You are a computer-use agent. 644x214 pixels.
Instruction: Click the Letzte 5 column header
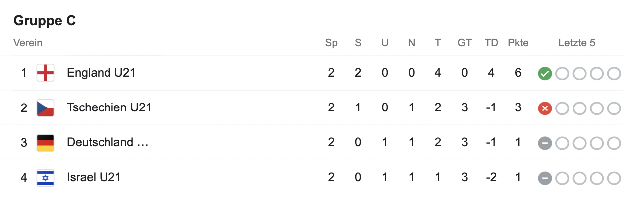577,43
